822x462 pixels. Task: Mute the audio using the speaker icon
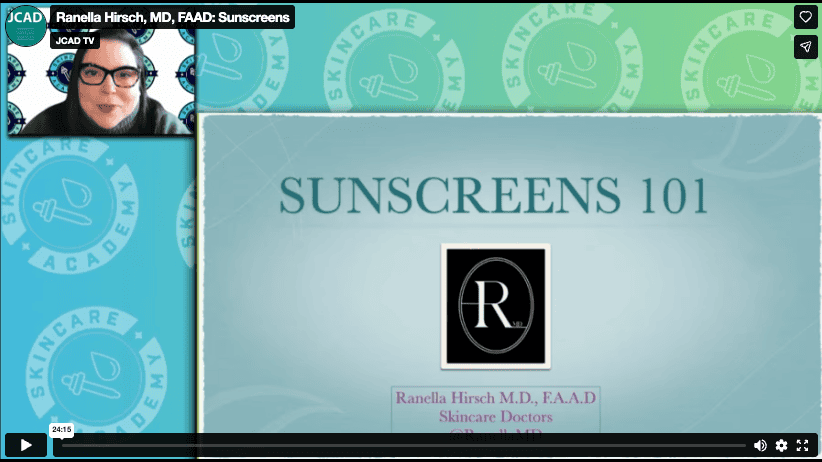pos(760,445)
